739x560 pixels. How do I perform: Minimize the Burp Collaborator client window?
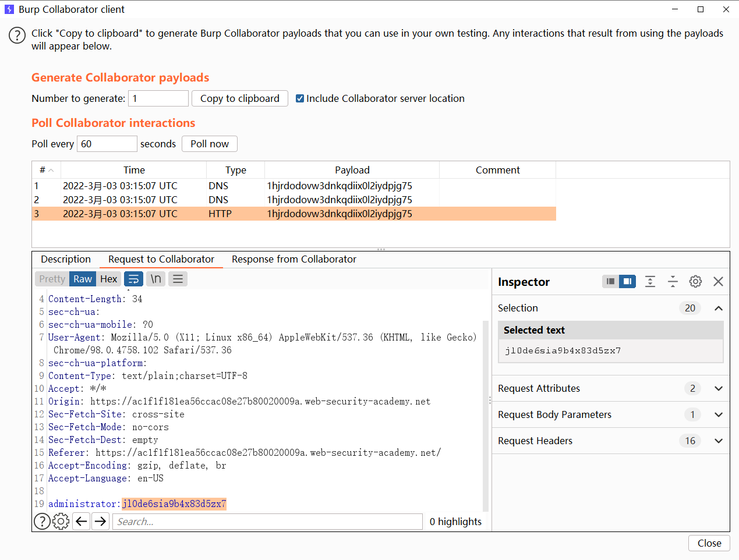click(675, 9)
